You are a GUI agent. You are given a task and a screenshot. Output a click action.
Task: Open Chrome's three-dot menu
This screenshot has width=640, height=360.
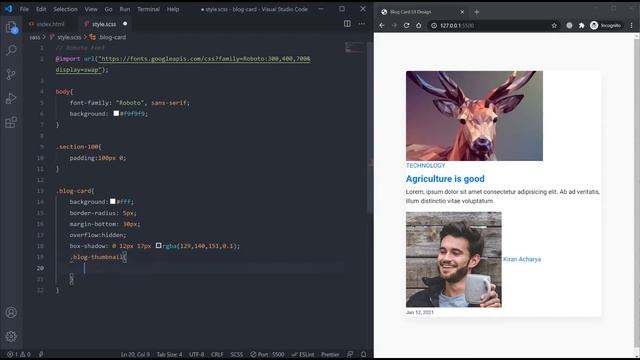coord(631,25)
